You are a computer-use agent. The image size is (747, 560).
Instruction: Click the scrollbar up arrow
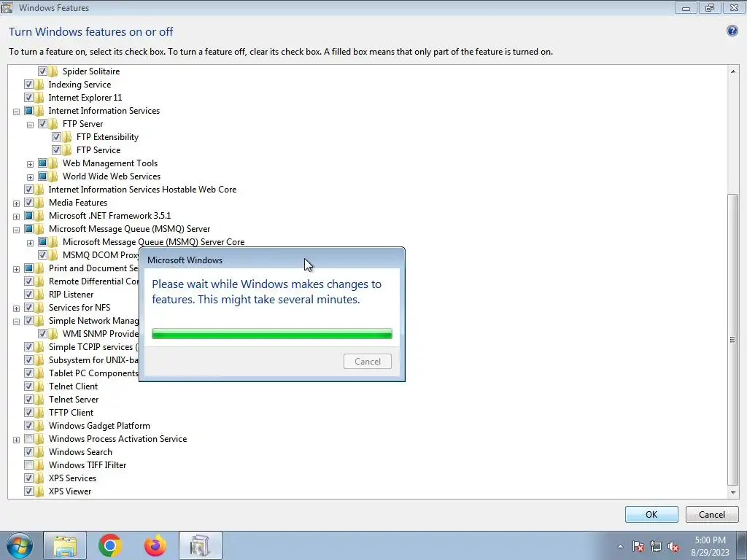point(732,71)
